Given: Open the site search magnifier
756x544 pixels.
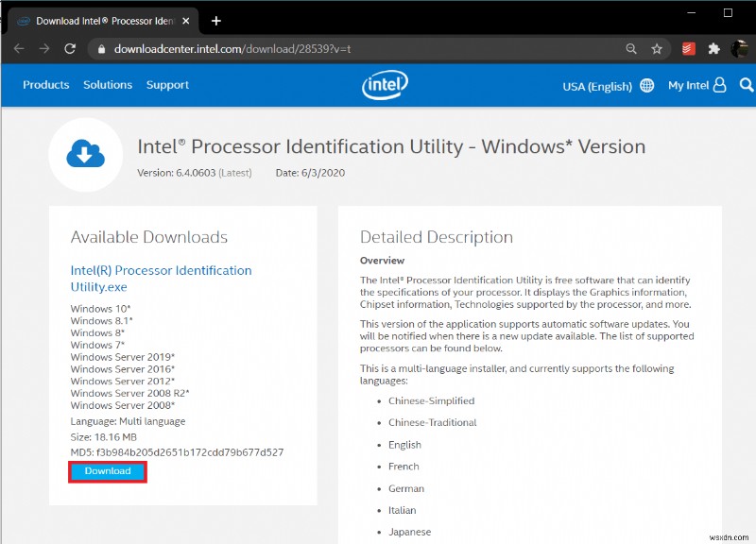Looking at the screenshot, I should pyautogui.click(x=747, y=85).
